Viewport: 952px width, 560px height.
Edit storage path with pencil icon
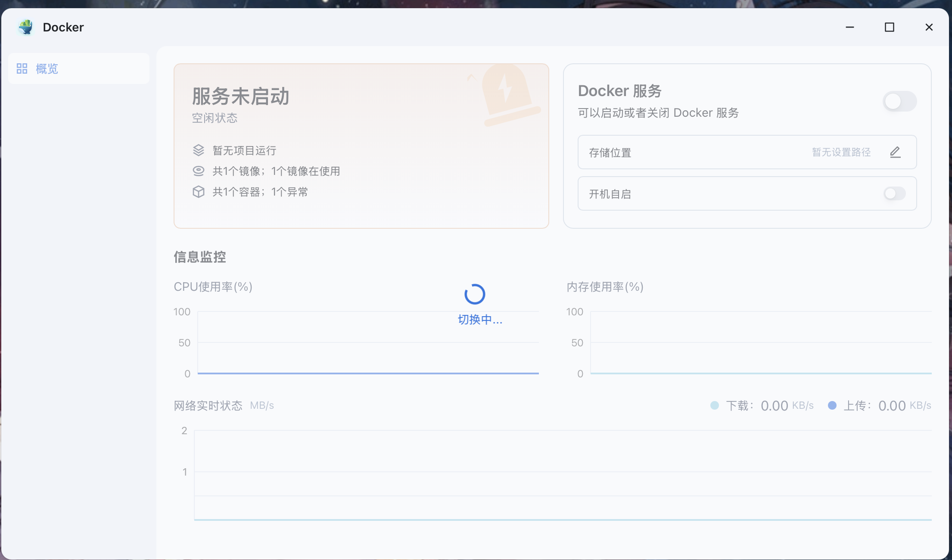(895, 152)
